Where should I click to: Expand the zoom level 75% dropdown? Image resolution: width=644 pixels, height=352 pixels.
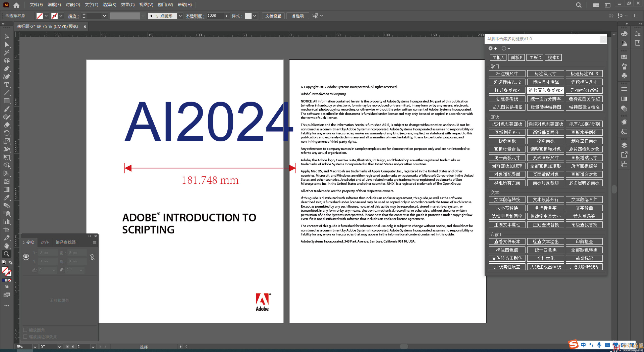click(35, 347)
